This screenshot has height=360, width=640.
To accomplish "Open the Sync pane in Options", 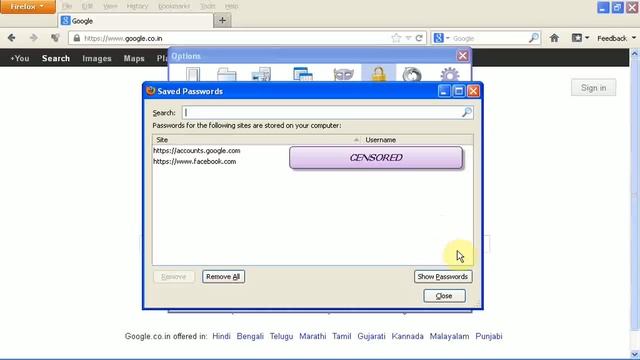I will 412,74.
